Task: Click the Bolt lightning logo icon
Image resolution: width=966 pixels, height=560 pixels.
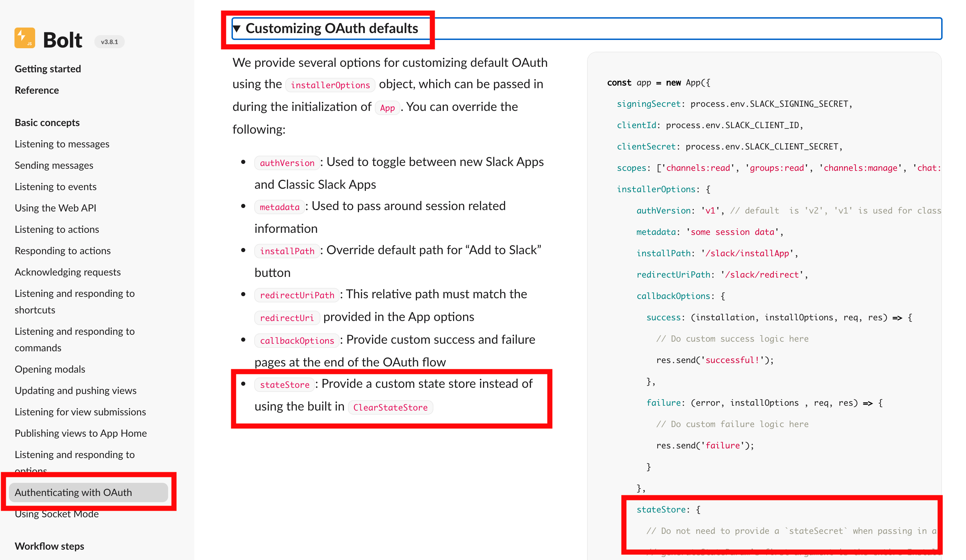Action: pos(24,38)
